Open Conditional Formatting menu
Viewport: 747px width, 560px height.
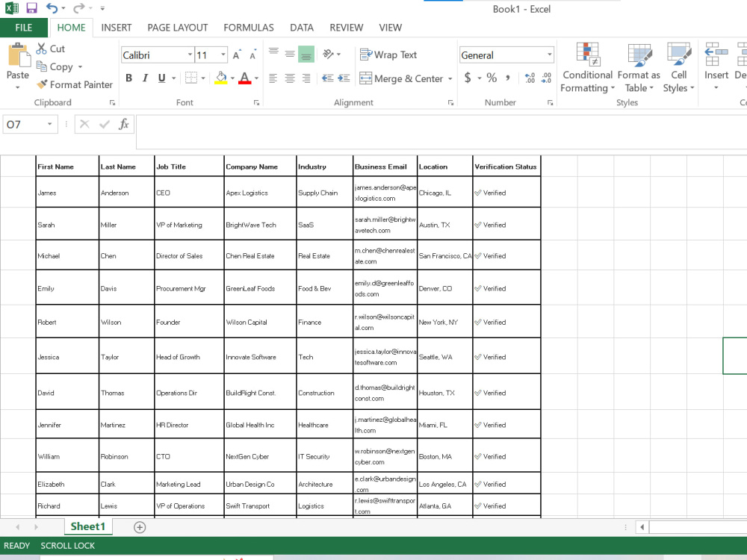click(x=587, y=68)
